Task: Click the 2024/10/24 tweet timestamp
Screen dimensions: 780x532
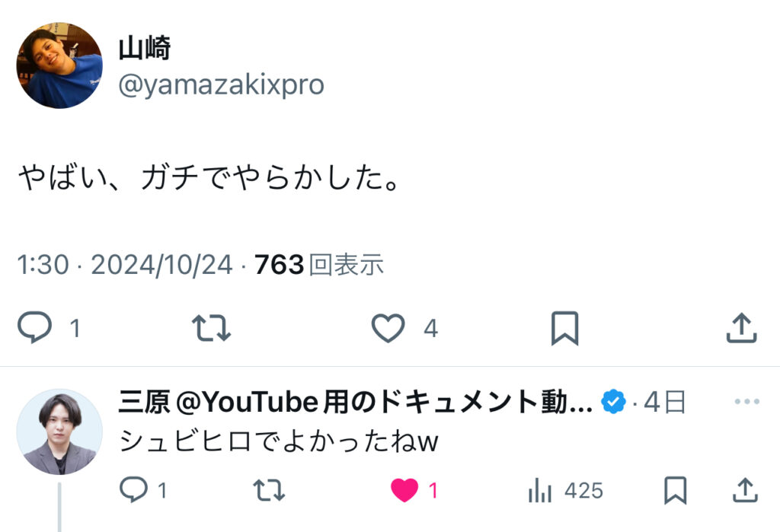Action: [x=161, y=265]
